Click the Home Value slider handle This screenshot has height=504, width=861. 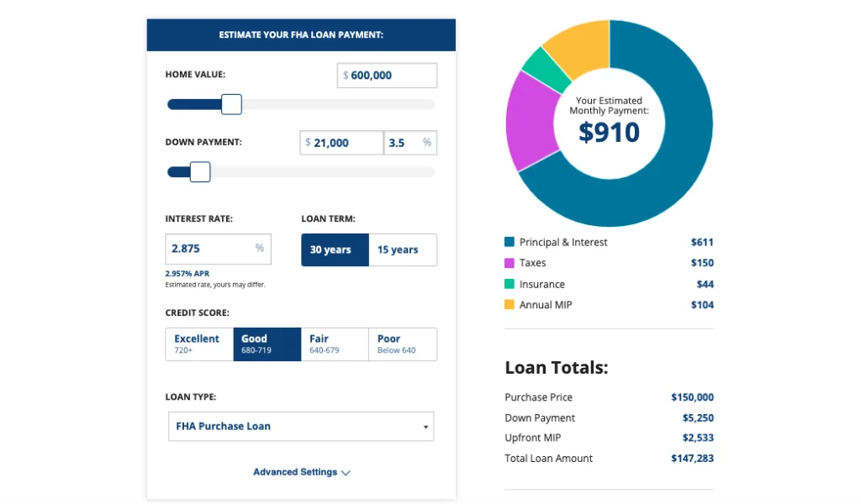[230, 104]
